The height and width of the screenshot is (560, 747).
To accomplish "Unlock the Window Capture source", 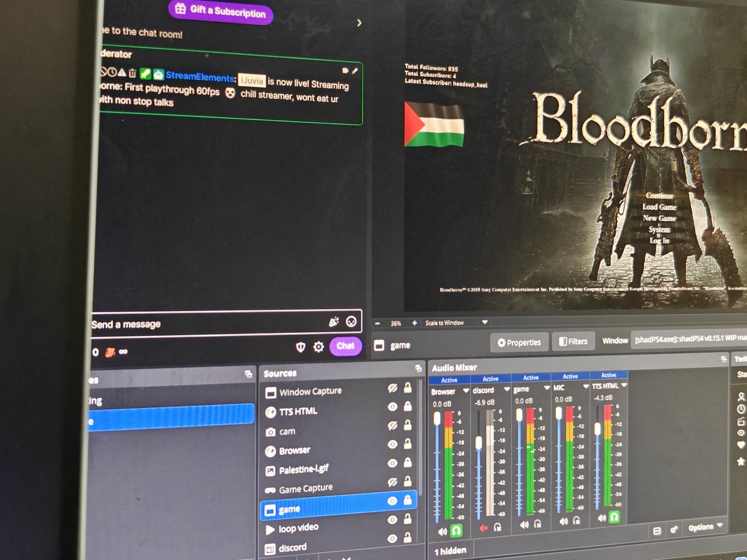I will click(x=408, y=388).
